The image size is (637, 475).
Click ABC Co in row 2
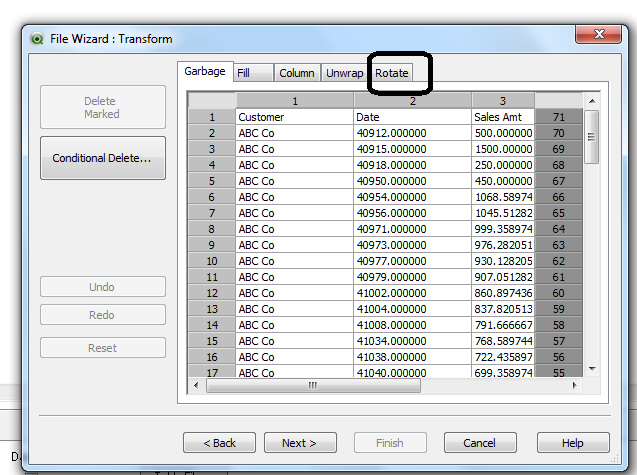[x=295, y=133]
